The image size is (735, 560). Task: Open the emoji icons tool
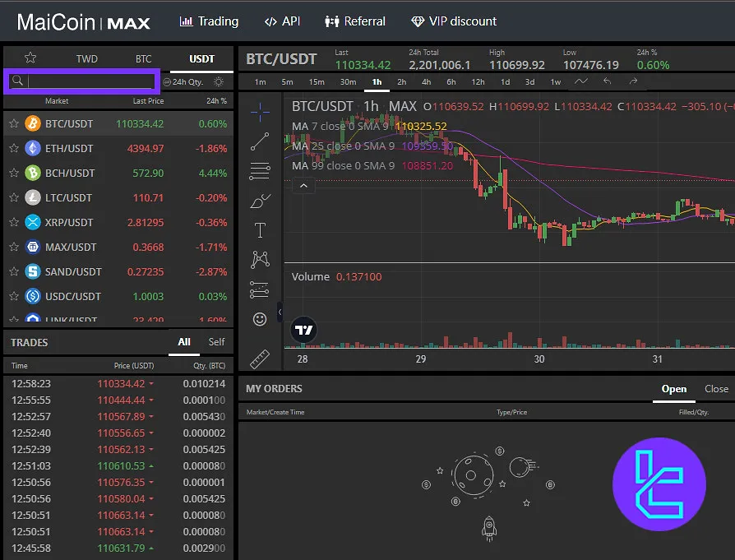pos(260,319)
